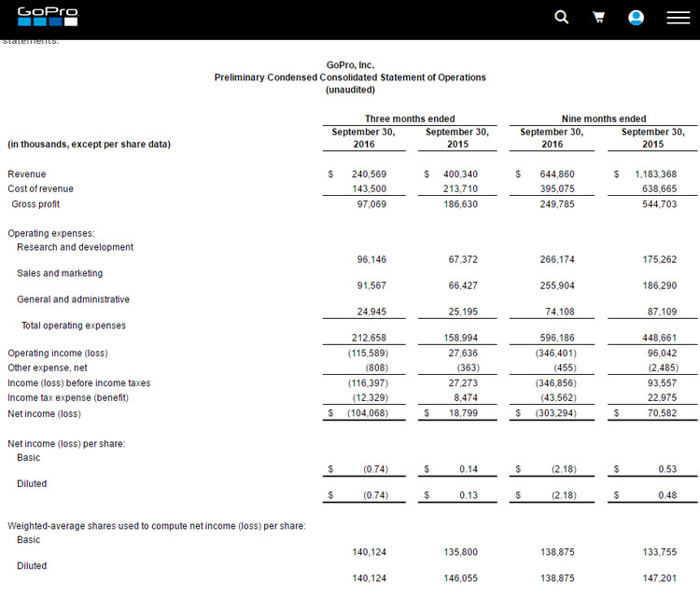
Task: Select basic per-share value 0.14
Action: [469, 469]
